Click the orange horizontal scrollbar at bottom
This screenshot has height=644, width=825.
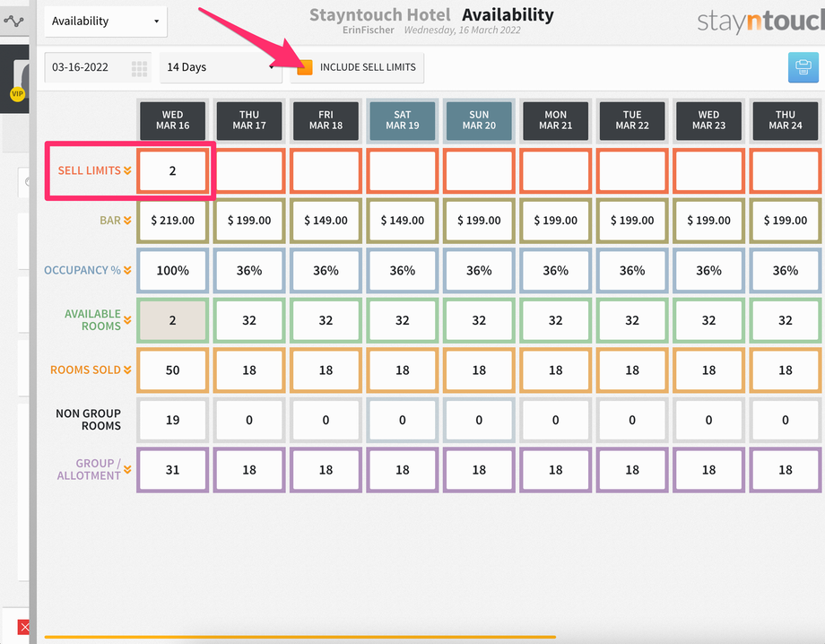(x=300, y=637)
